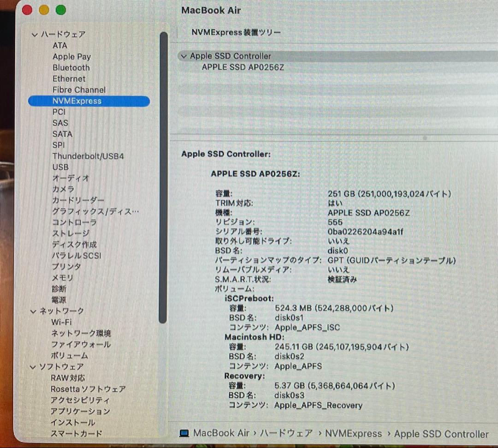
Task: Select ボリューム under ネットワーク
Action: coord(70,356)
